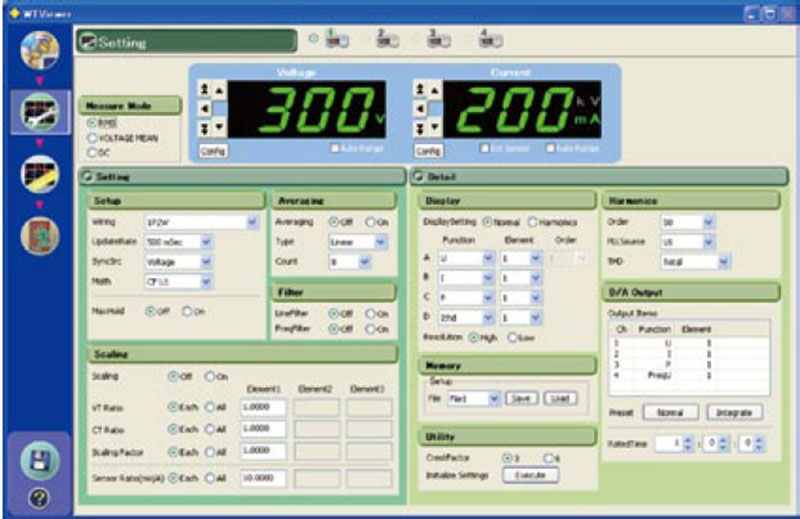Image resolution: width=800 pixels, height=519 pixels.
Task: Collapse the Detail panel header
Action: (x=419, y=177)
